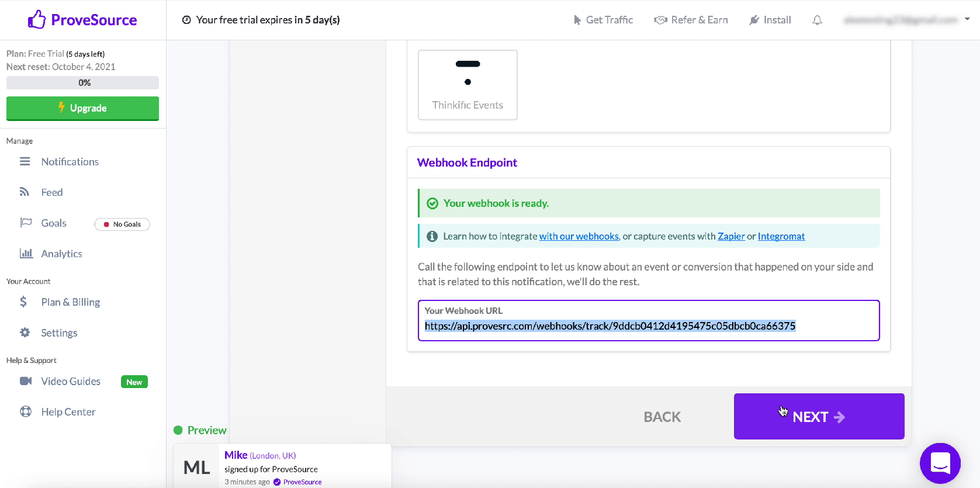This screenshot has width=980, height=488.
Task: Click the 'Next reset: October 4, 2021' text
Action: tap(61, 67)
